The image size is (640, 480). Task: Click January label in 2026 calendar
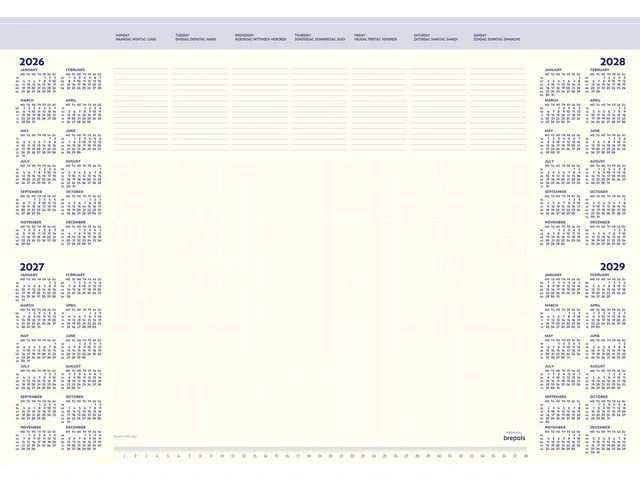pos(29,71)
